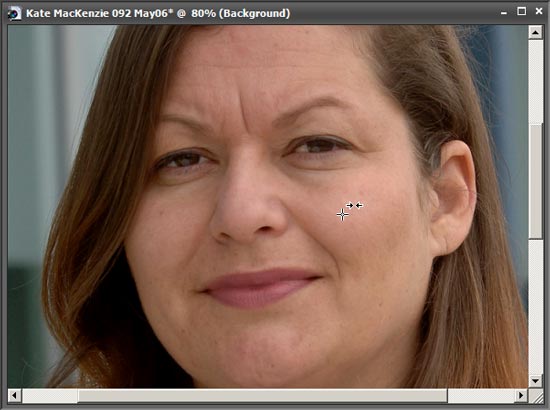Click horizontal scroll track left of thumb

[49, 395]
